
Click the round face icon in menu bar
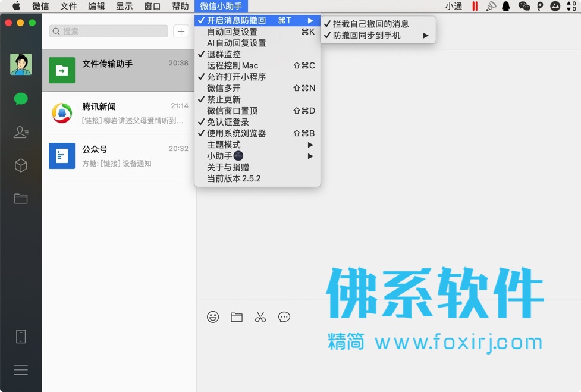coord(555,6)
